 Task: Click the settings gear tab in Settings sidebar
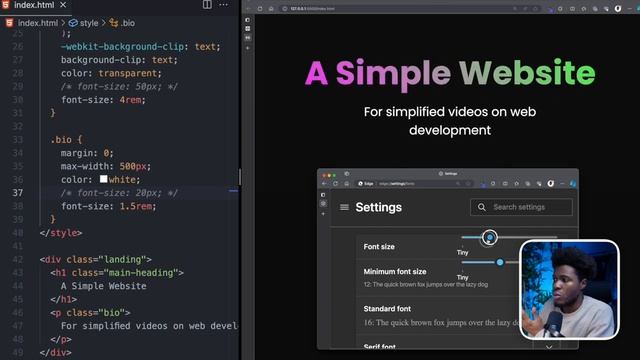pos(323,203)
